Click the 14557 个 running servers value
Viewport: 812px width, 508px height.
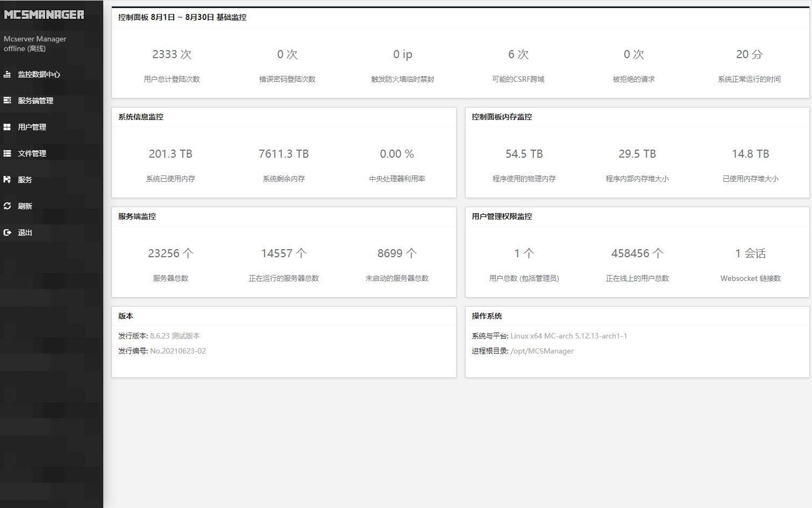click(x=283, y=253)
